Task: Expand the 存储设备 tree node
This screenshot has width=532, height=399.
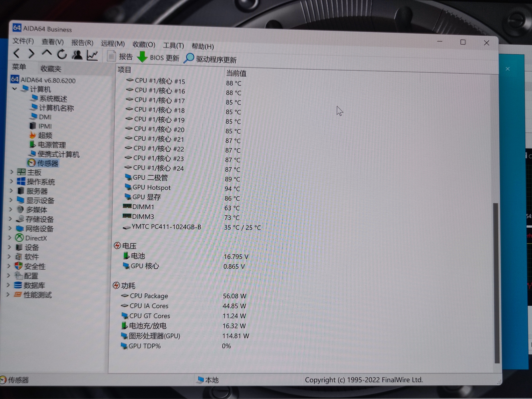Action: 10,219
